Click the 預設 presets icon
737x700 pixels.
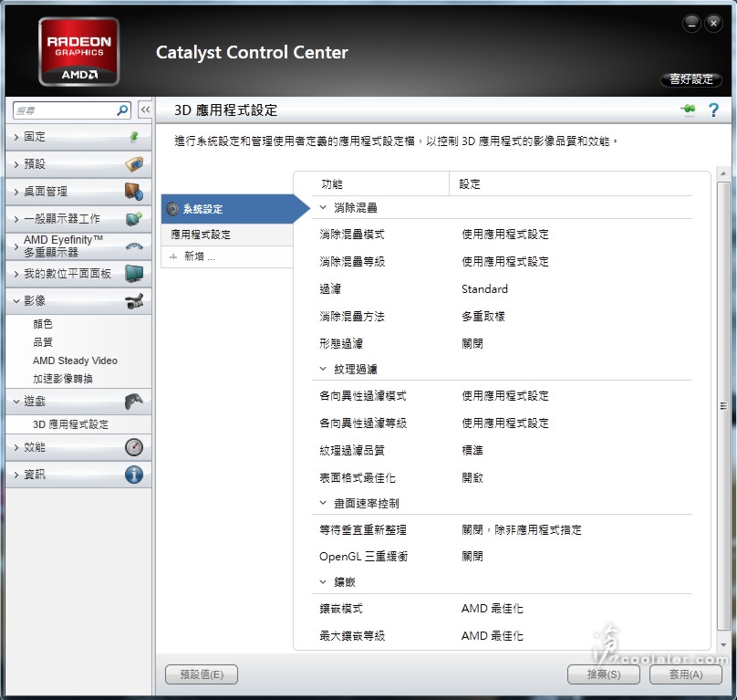point(134,164)
